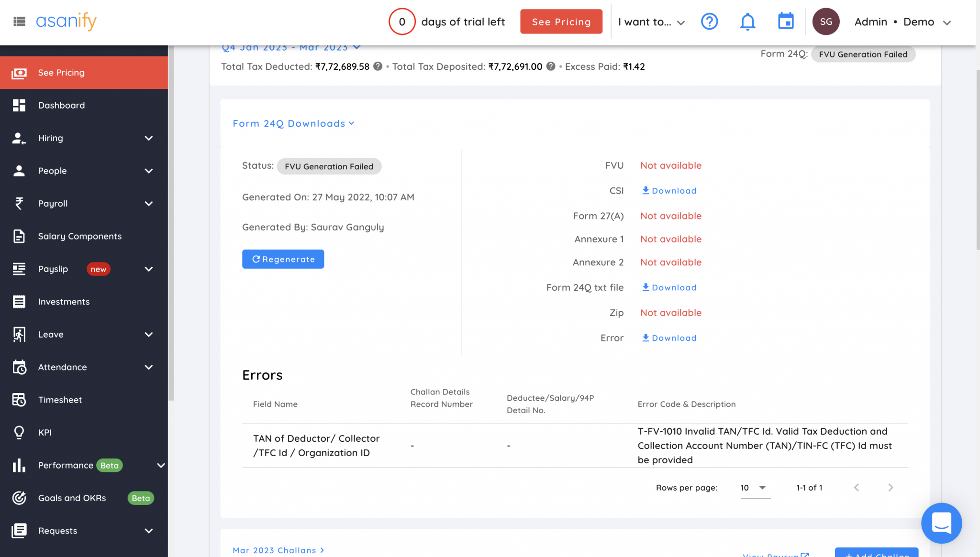Open the Rows per page dropdown

coord(754,488)
